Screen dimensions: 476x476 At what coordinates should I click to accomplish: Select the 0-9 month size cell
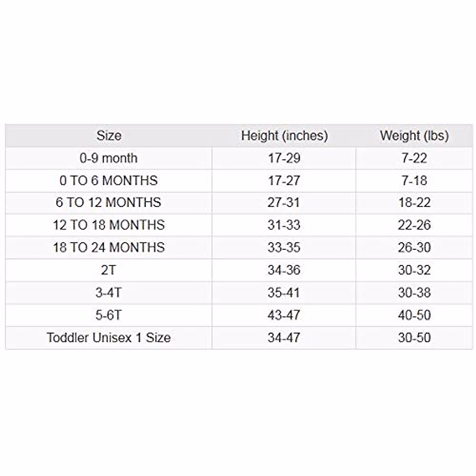109,158
